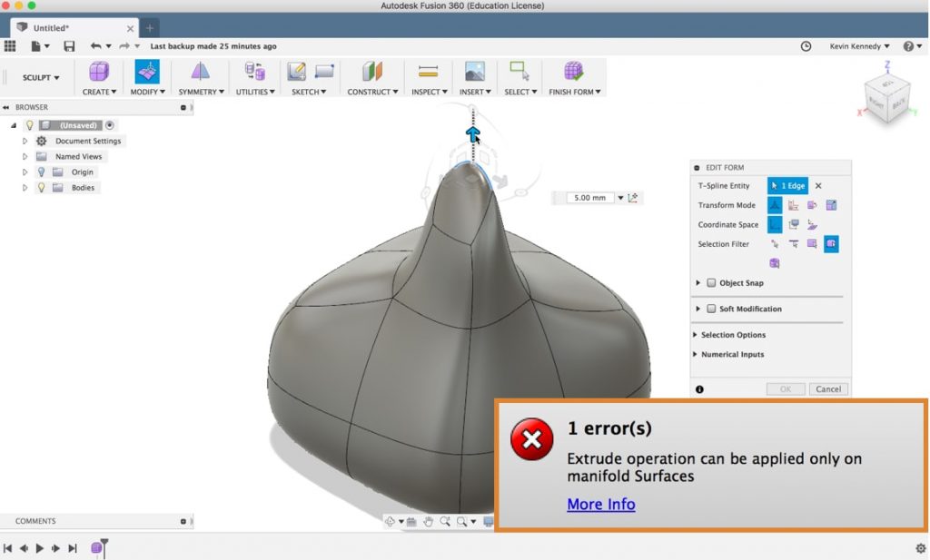Screen dimensions: 930x560
Task: Click the Utilities toolbar icon
Action: [x=255, y=72]
